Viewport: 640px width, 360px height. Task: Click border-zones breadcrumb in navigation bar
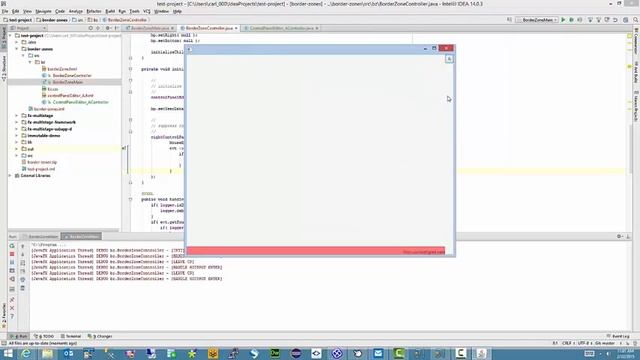tap(52, 20)
